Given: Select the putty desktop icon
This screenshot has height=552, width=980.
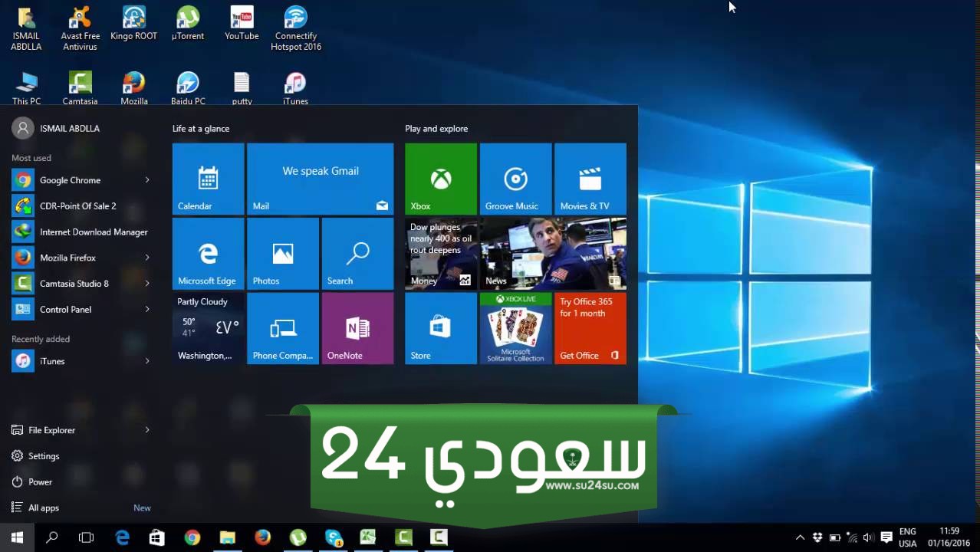Looking at the screenshot, I should pyautogui.click(x=242, y=88).
